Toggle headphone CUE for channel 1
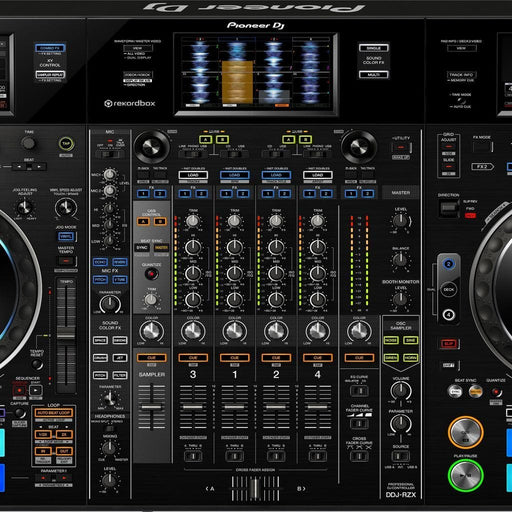512x512 pixels. [235, 358]
